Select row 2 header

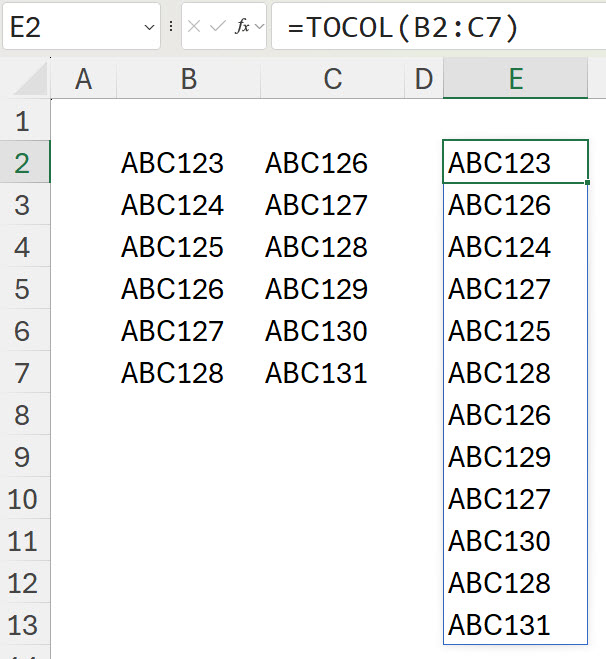pos(23,163)
